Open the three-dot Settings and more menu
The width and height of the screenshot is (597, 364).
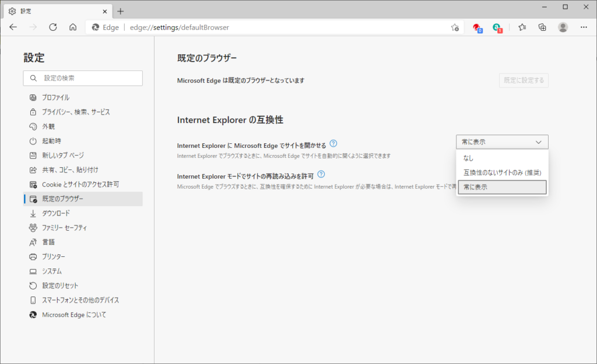(x=584, y=27)
